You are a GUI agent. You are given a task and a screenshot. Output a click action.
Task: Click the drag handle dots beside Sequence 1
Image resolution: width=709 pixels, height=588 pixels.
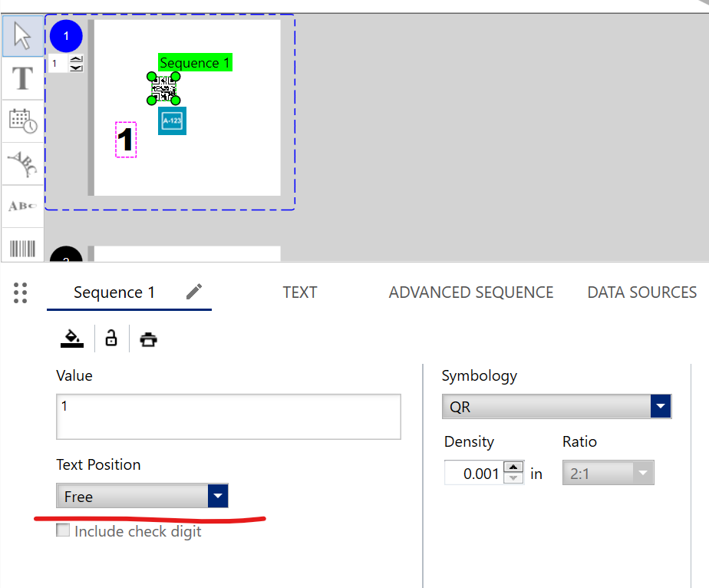(21, 292)
